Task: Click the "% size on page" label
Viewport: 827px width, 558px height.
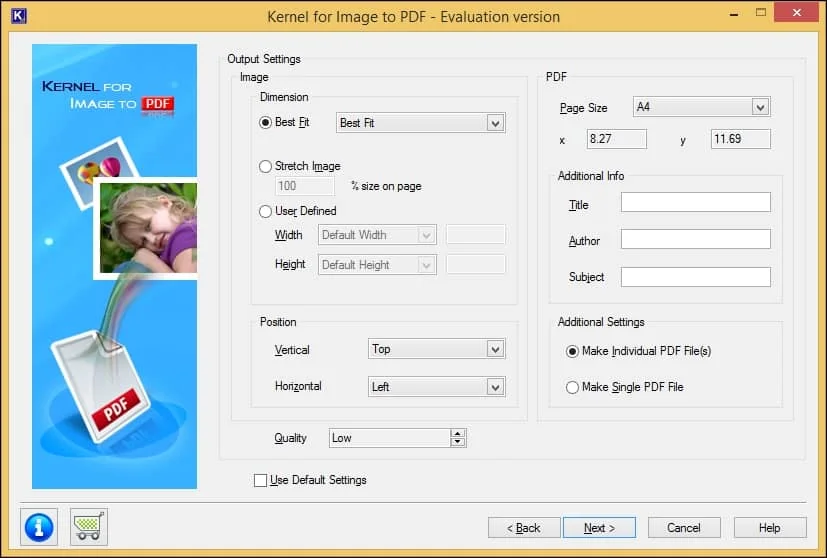Action: coord(386,186)
